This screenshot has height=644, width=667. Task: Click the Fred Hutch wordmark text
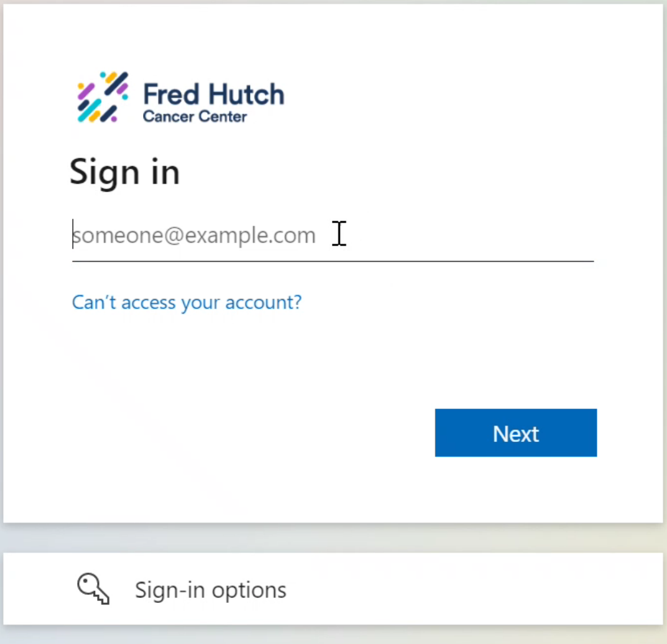tap(213, 94)
